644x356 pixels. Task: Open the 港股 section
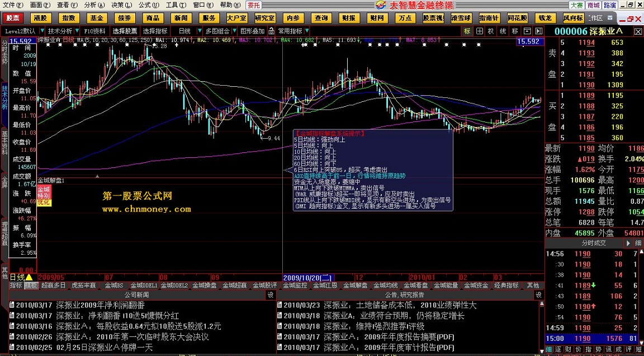[x=41, y=18]
